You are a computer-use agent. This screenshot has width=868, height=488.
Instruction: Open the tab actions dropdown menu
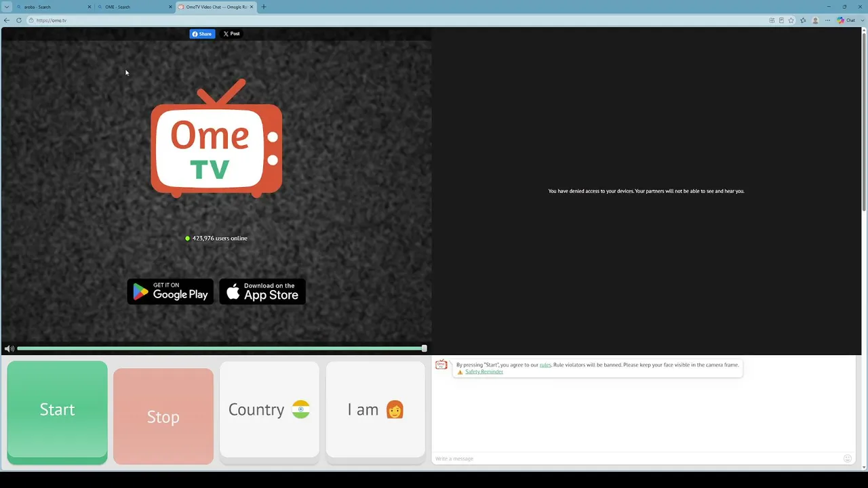click(6, 7)
